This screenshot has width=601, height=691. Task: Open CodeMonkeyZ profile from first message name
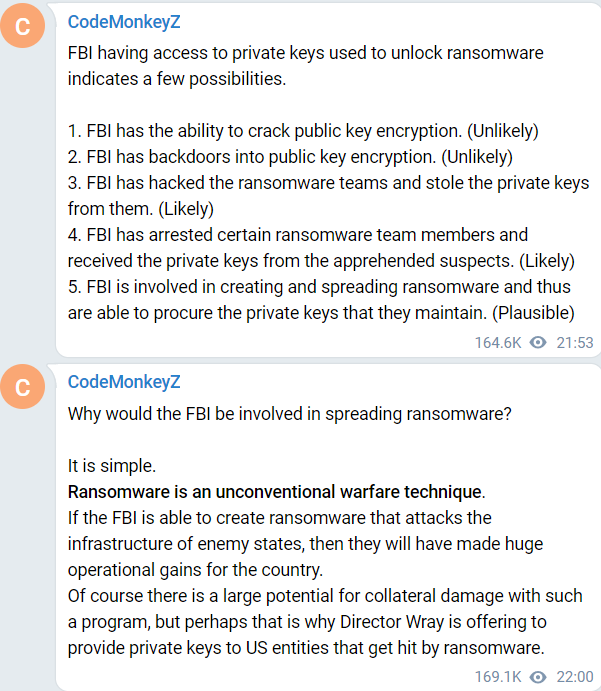pyautogui.click(x=124, y=21)
